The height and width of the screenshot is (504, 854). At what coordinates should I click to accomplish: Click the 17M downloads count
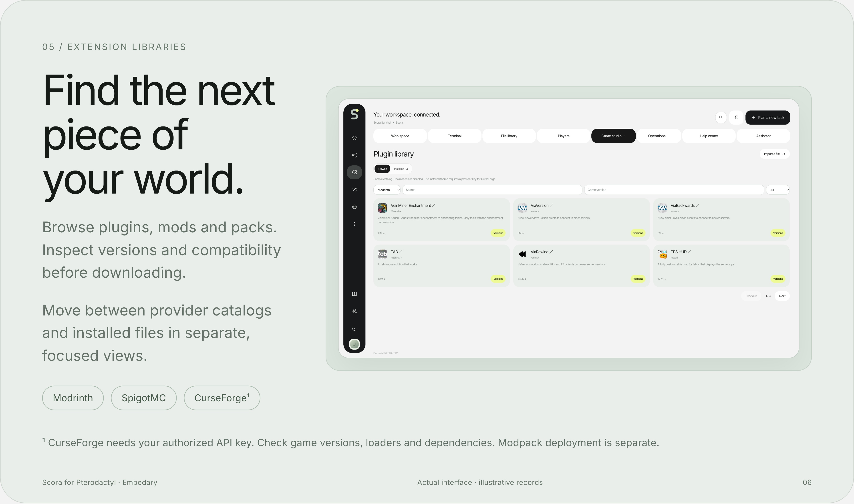click(381, 233)
